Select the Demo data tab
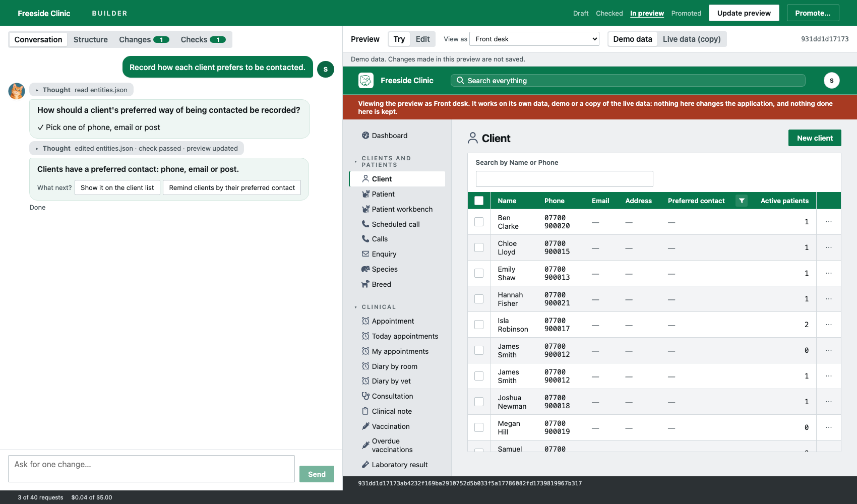The height and width of the screenshot is (504, 857). pyautogui.click(x=633, y=39)
